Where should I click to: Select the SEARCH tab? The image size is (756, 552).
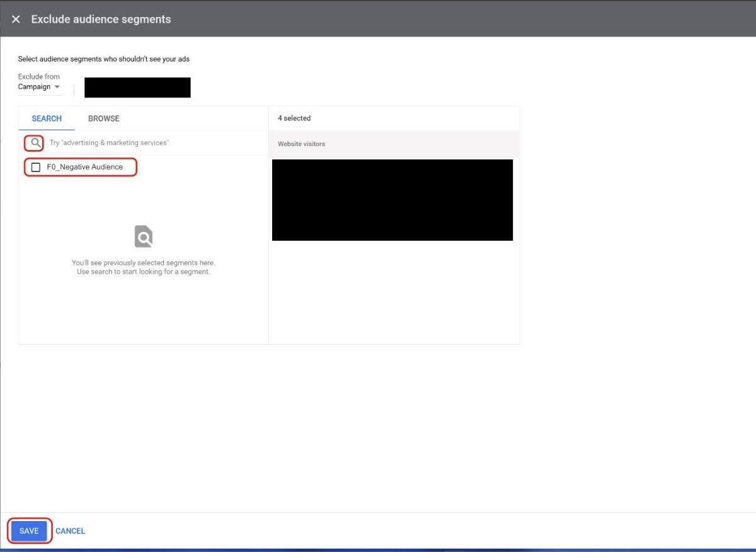(x=46, y=118)
